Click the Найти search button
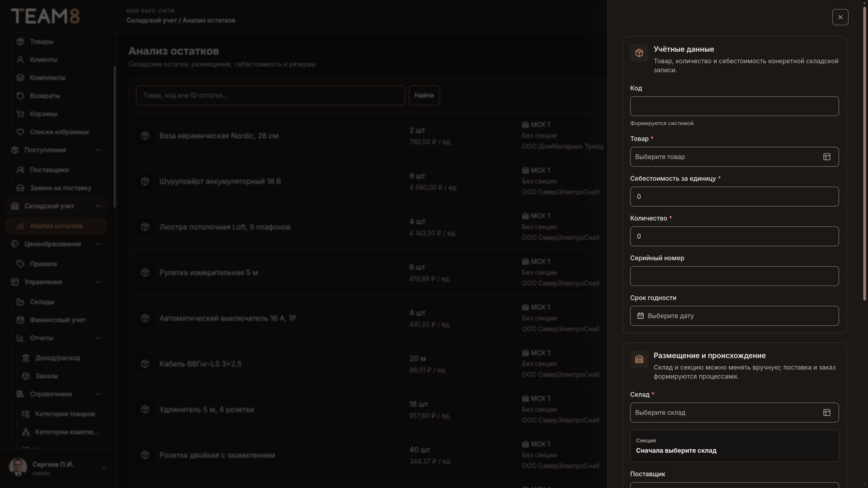Image resolution: width=868 pixels, height=488 pixels. [x=424, y=95]
